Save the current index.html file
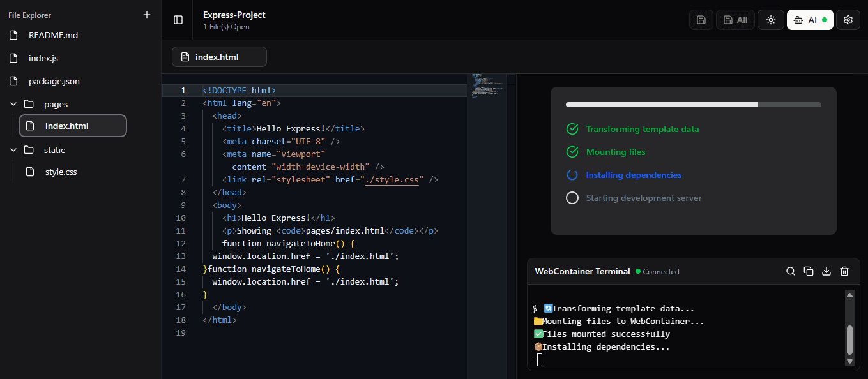 pos(701,20)
